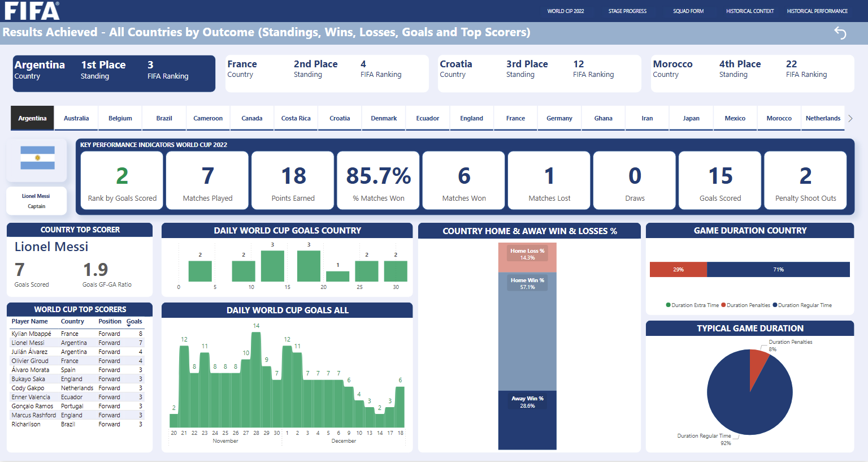This screenshot has height=462, width=868.
Task: Select the Costa Rica country tab
Action: 296,118
